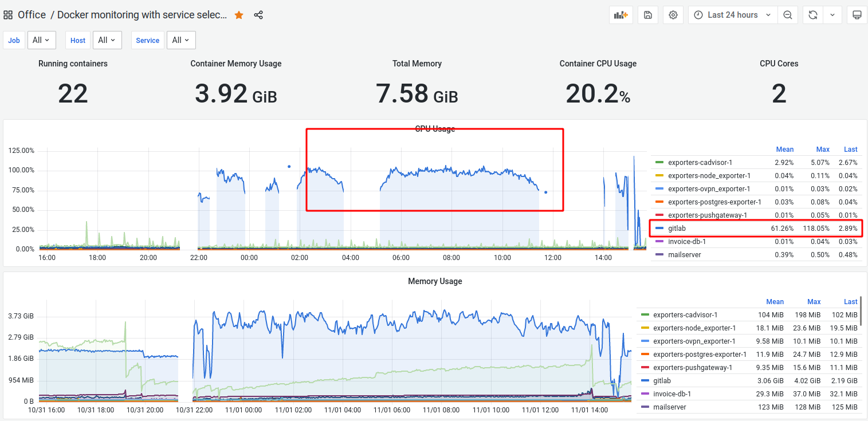Expand refresh interval dropdown arrow
Image resolution: width=868 pixels, height=421 pixels.
832,15
